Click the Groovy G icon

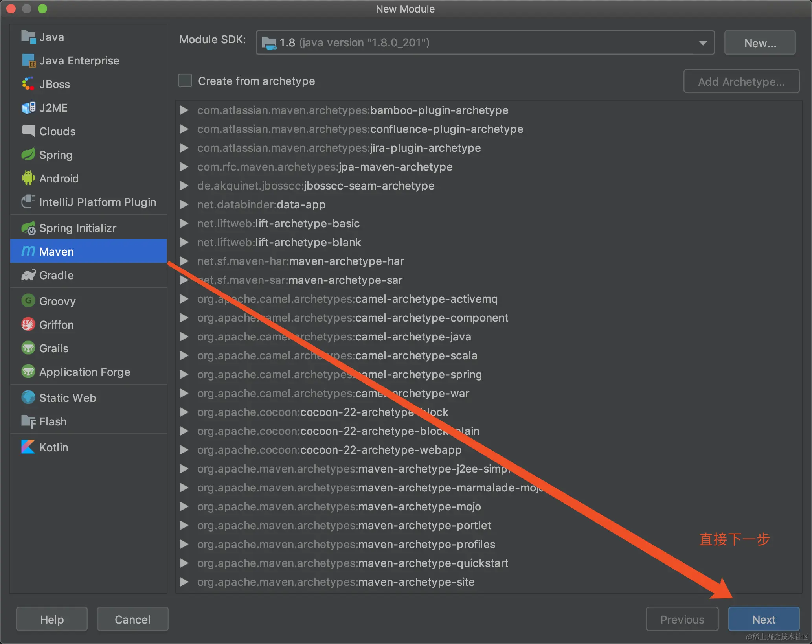(x=28, y=301)
